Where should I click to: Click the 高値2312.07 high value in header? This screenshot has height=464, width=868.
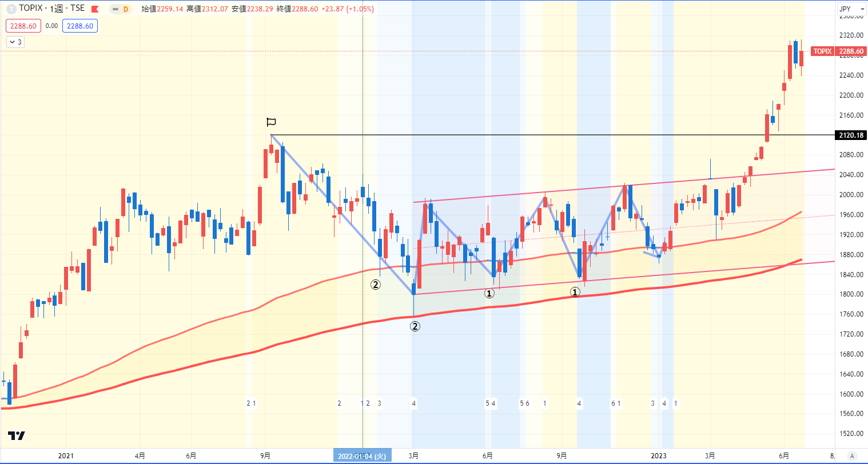tap(207, 9)
